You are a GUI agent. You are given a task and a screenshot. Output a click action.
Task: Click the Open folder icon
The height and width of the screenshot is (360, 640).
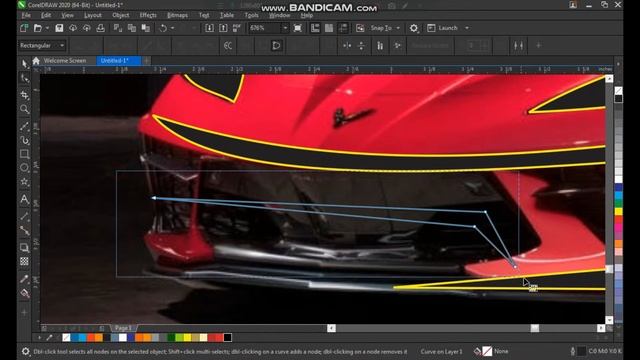pyautogui.click(x=38, y=28)
